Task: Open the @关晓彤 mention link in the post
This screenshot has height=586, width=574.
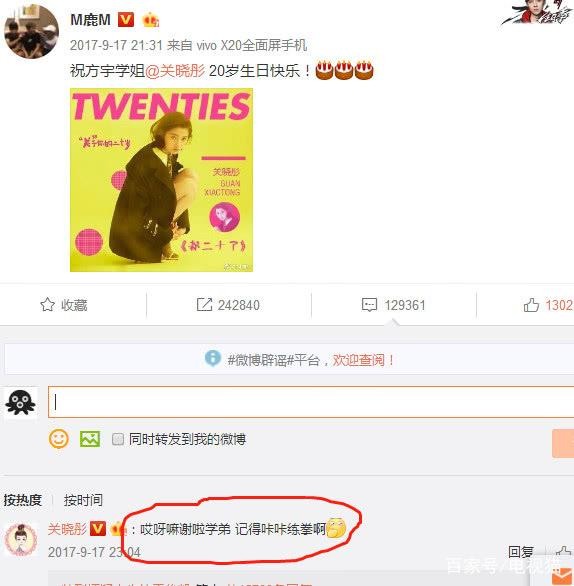Action: [x=175, y=71]
